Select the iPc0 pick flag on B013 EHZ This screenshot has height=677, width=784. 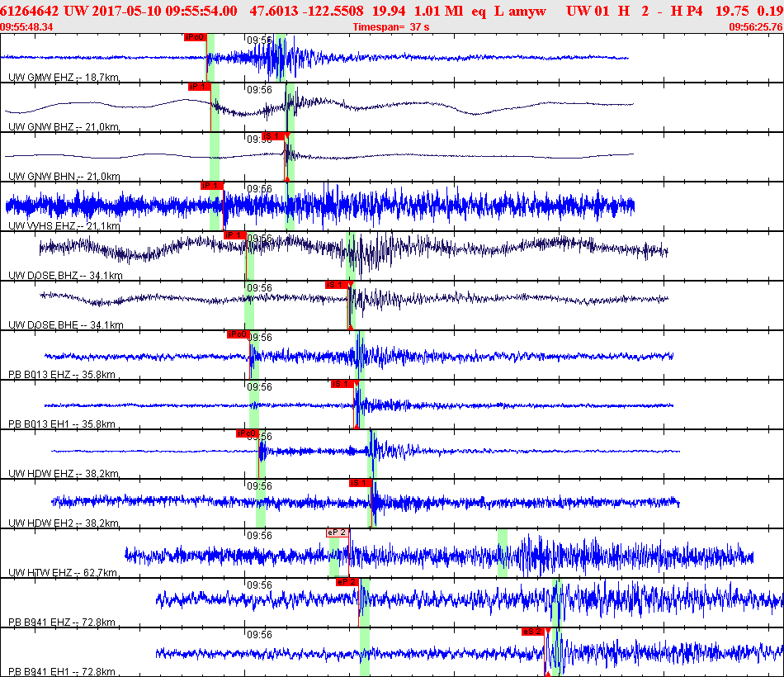coord(238,334)
